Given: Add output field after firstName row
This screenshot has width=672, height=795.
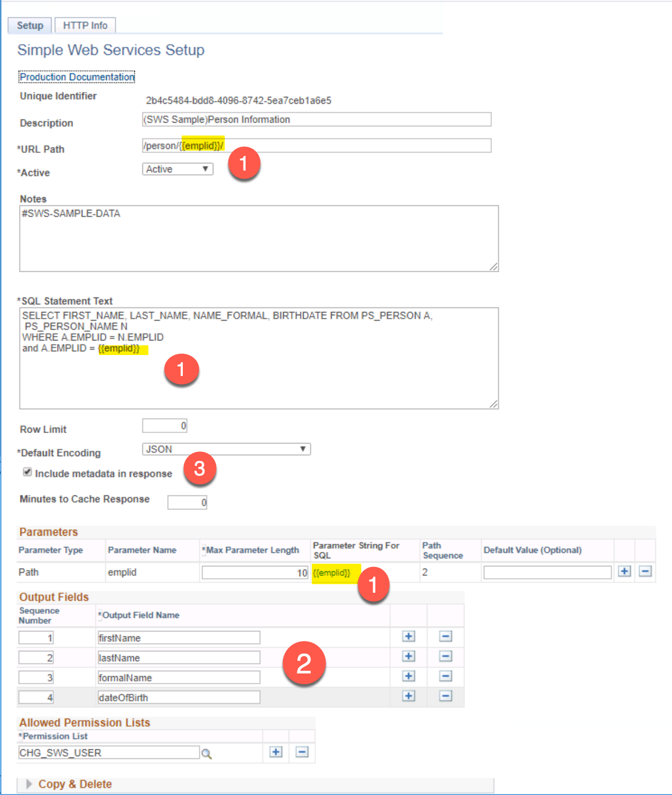Looking at the screenshot, I should 409,636.
